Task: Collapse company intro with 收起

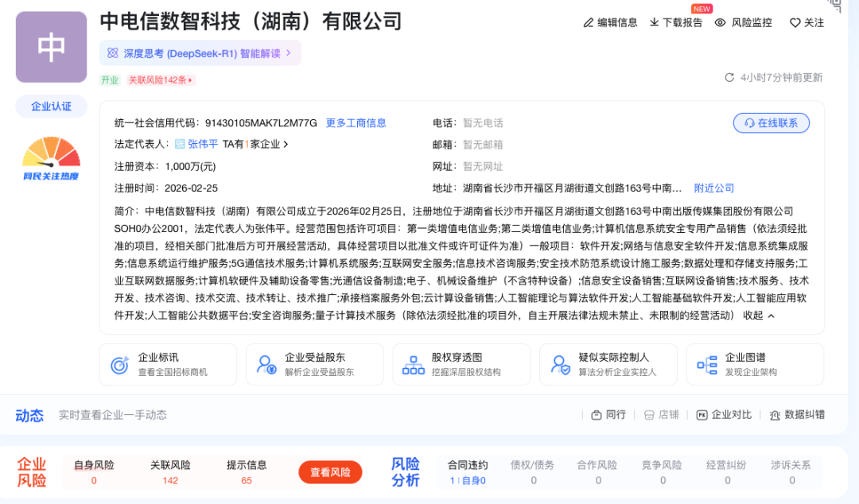Action: (x=759, y=316)
